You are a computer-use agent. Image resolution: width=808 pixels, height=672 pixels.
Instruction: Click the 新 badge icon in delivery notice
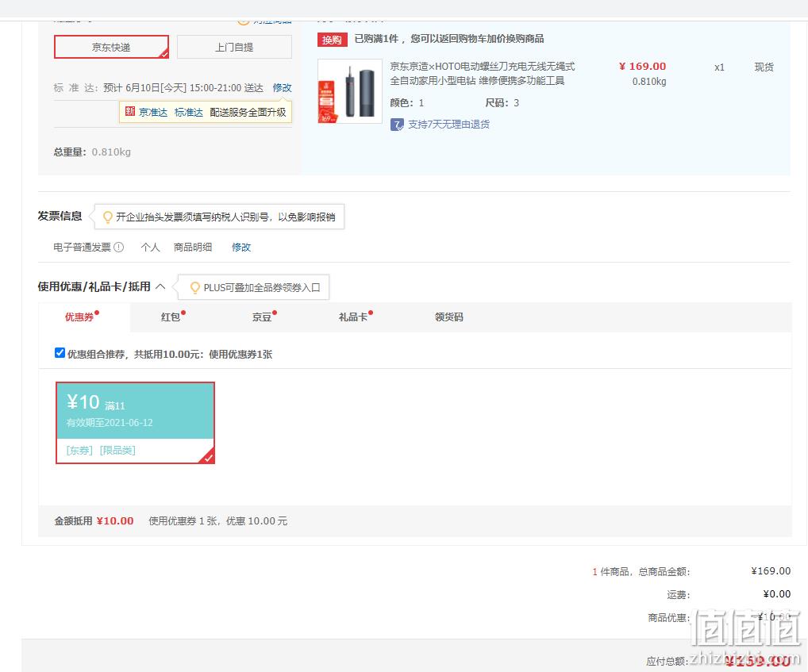click(x=130, y=111)
